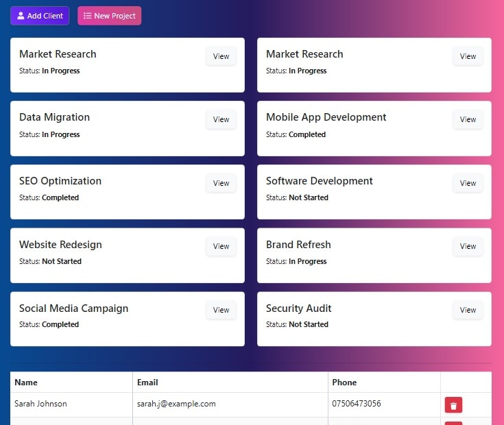504x425 pixels.
Task: Select the Phone column header
Action: click(x=344, y=382)
